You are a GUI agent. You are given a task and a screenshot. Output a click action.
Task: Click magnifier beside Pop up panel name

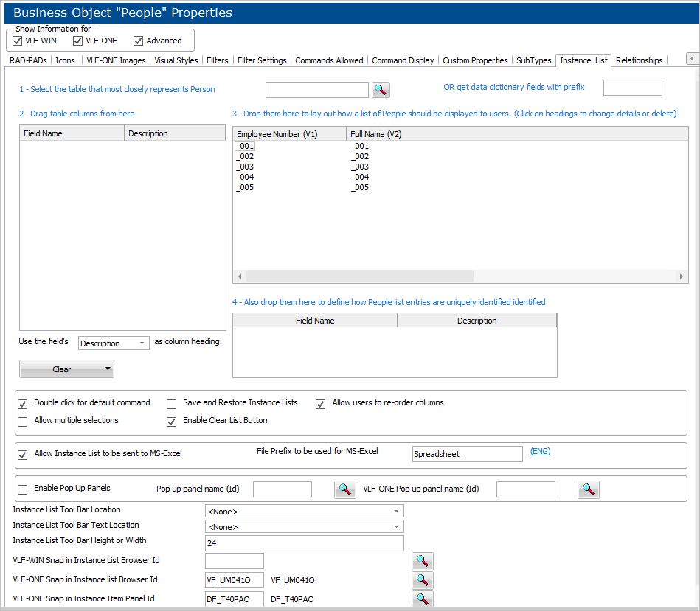pyautogui.click(x=344, y=489)
